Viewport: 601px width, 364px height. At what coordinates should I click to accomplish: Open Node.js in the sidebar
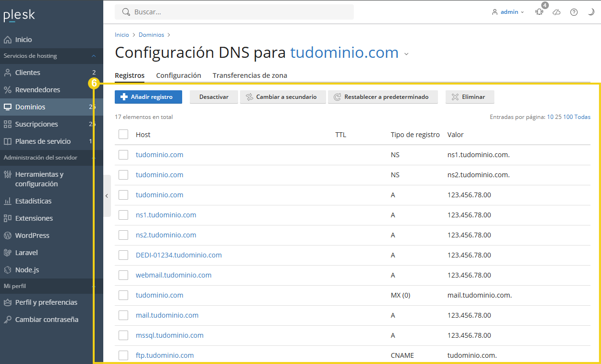pyautogui.click(x=51, y=270)
